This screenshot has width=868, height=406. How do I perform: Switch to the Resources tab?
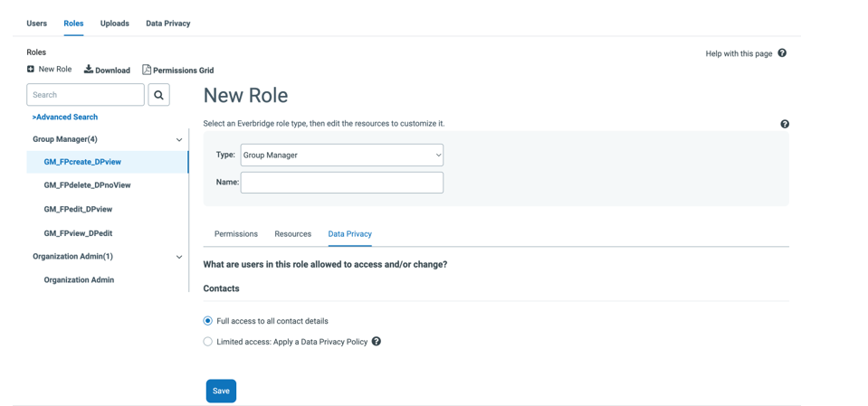point(292,234)
